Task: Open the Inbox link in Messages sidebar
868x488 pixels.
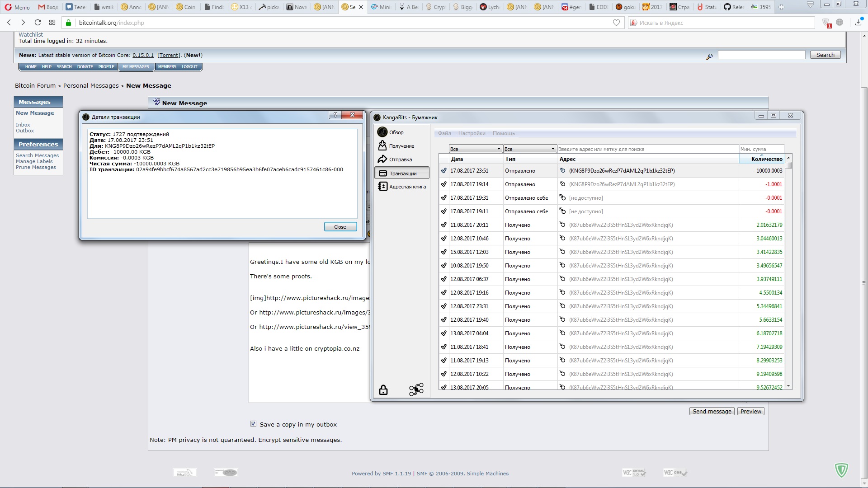Action: [x=23, y=125]
